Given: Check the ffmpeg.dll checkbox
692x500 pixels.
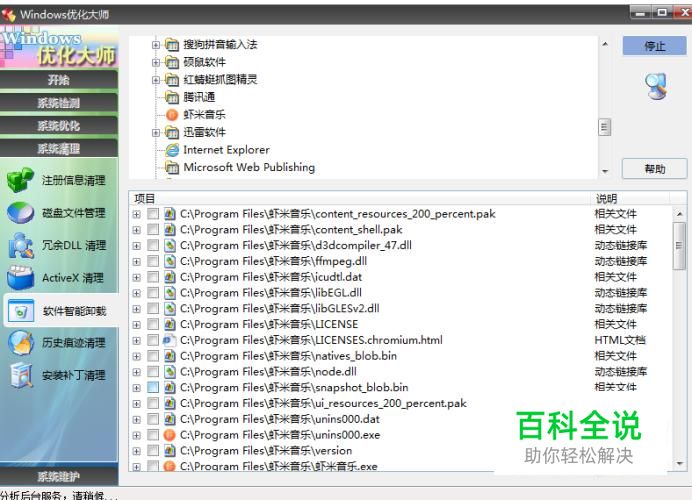Looking at the screenshot, I should pyautogui.click(x=153, y=261).
